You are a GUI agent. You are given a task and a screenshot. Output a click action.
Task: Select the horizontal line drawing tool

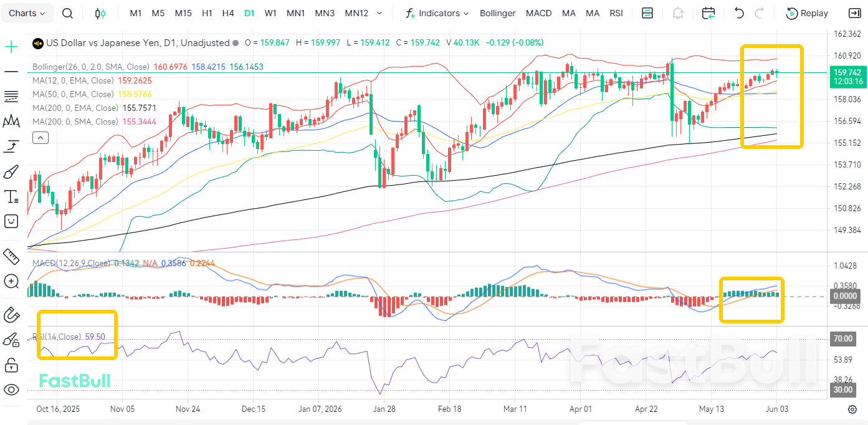coord(11,72)
